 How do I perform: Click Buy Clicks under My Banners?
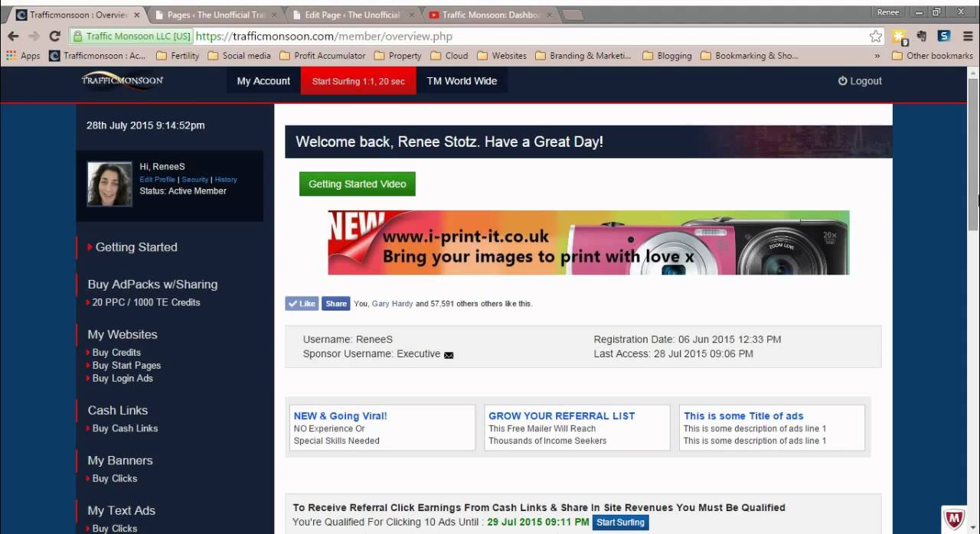click(114, 479)
